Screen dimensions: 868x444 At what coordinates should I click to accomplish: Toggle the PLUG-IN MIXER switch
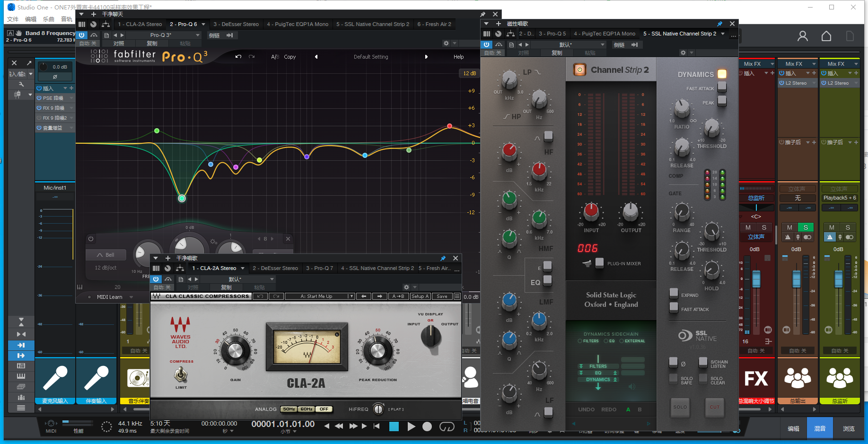[599, 262]
